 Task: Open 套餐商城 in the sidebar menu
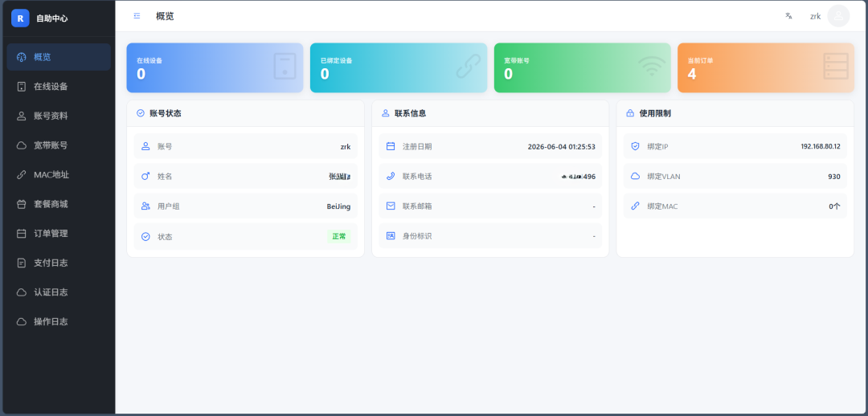point(59,204)
